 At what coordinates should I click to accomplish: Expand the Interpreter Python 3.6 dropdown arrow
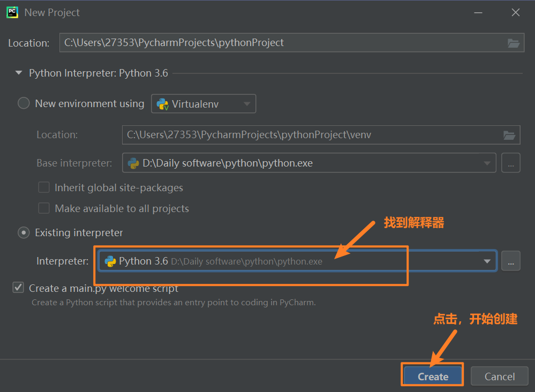point(487,261)
